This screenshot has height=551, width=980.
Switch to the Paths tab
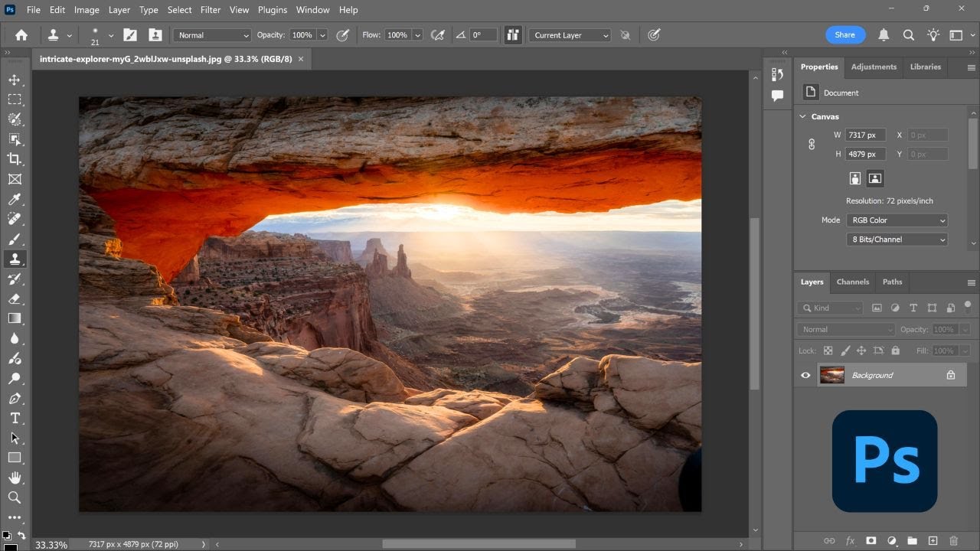click(892, 282)
